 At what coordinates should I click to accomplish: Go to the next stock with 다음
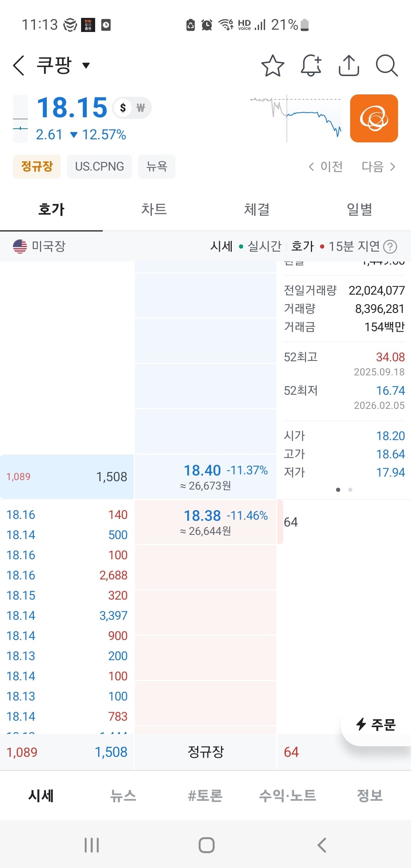click(x=378, y=166)
